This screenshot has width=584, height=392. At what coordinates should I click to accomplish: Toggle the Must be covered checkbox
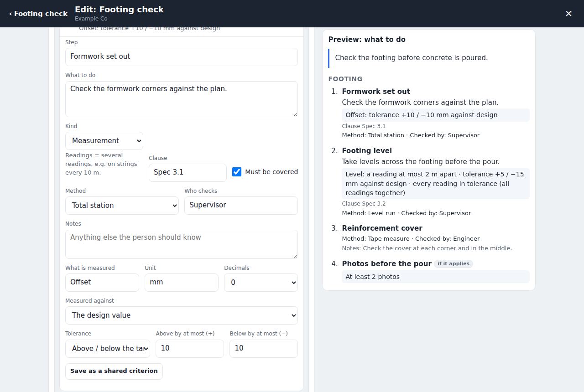[x=237, y=172]
